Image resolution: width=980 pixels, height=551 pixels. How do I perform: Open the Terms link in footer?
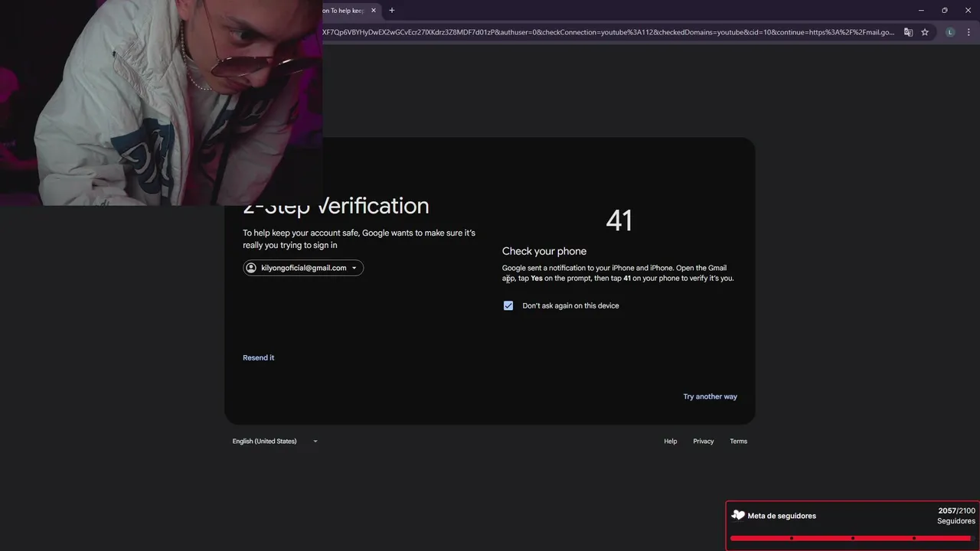coord(738,441)
